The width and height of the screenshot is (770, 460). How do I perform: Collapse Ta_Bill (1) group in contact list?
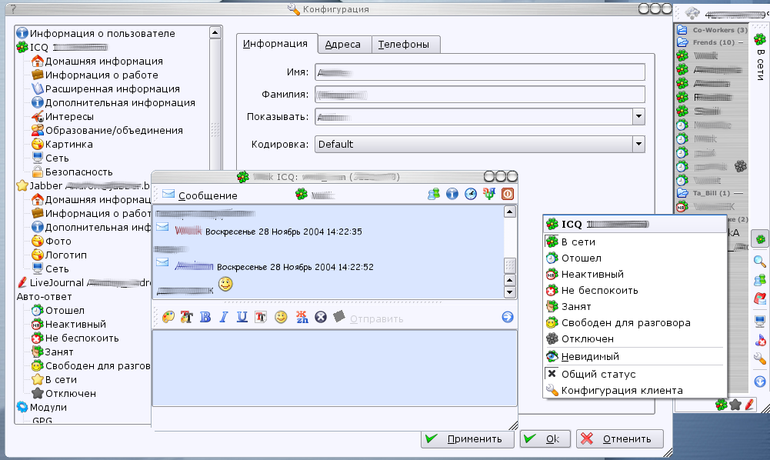pyautogui.click(x=711, y=193)
